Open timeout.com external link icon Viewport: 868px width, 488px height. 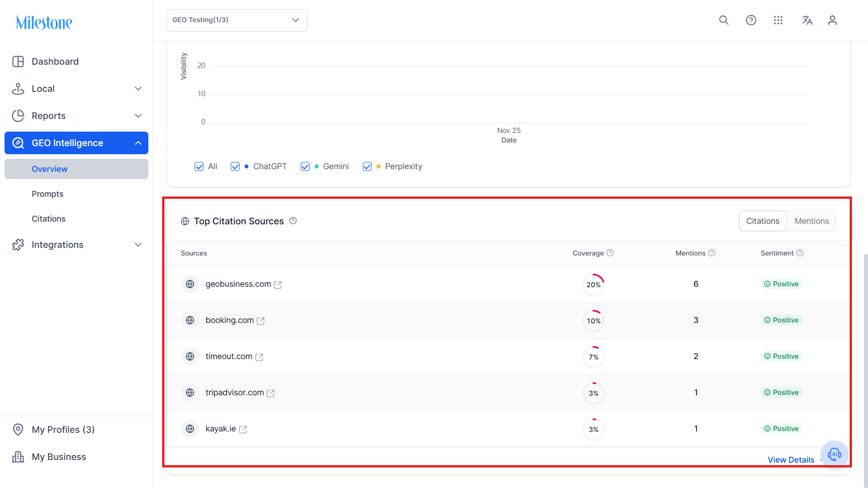click(260, 357)
